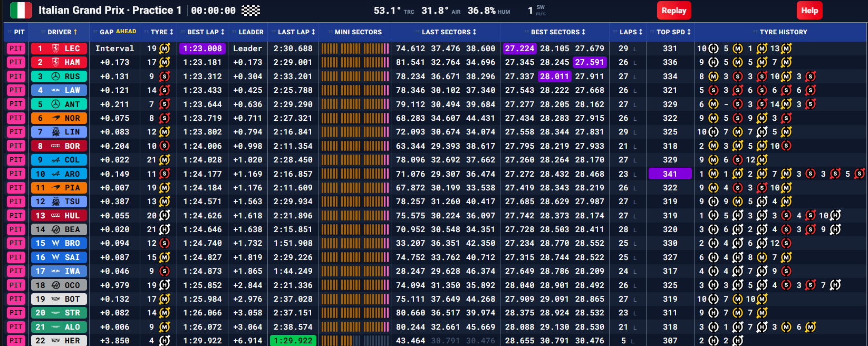Screen dimensions: 868x346
Task: Sort by BEST LAP column header
Action: click(x=206, y=32)
